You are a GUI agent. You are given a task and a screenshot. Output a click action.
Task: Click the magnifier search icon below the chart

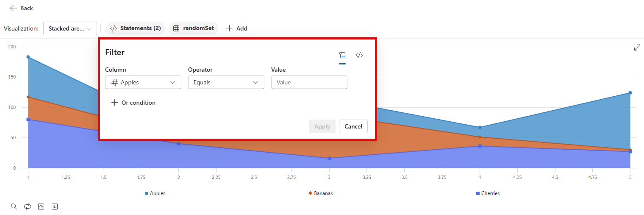pyautogui.click(x=14, y=207)
